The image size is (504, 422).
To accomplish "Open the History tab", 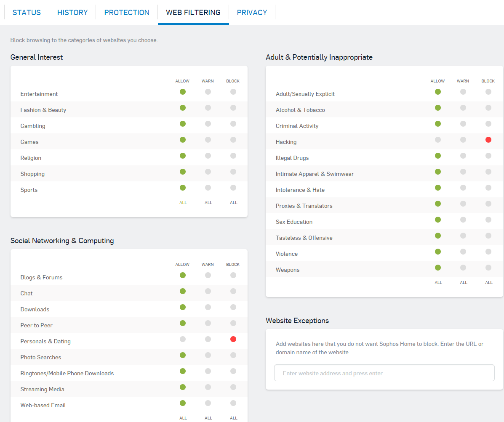I will (x=72, y=13).
